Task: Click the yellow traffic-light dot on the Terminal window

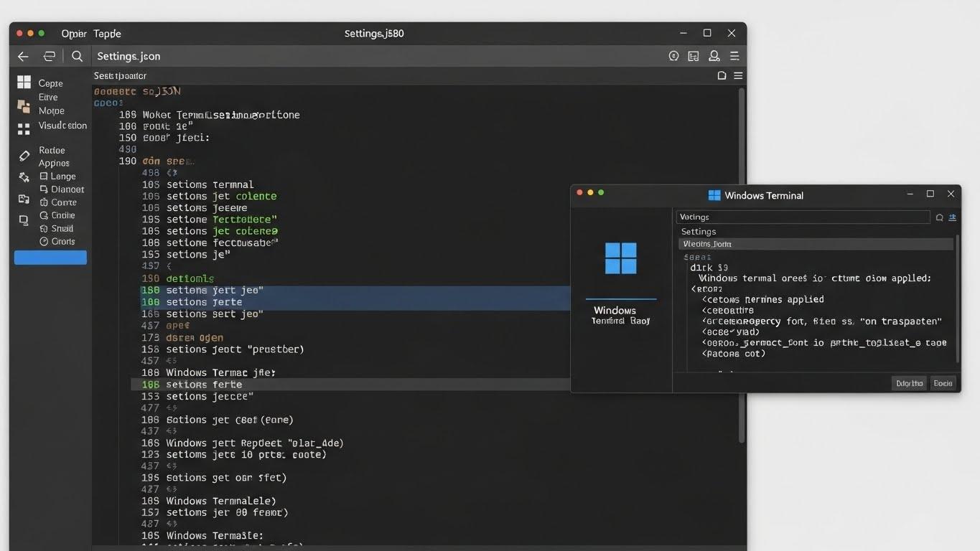Action: pos(589,192)
